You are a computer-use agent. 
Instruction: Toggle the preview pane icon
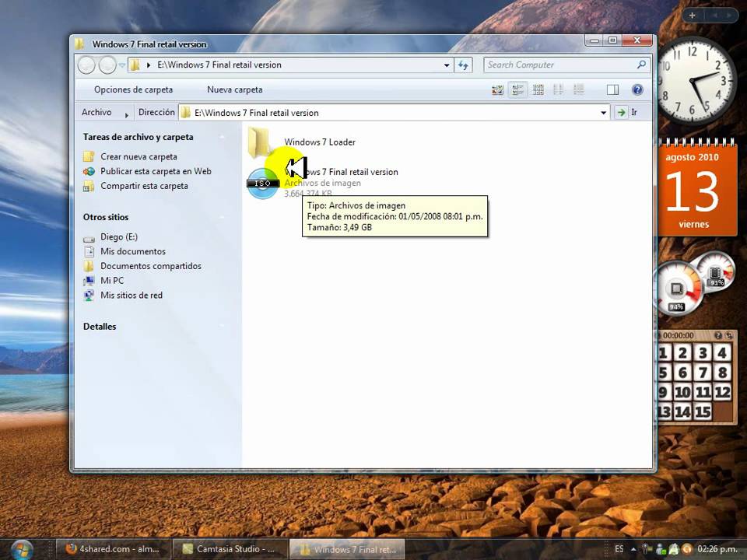612,89
